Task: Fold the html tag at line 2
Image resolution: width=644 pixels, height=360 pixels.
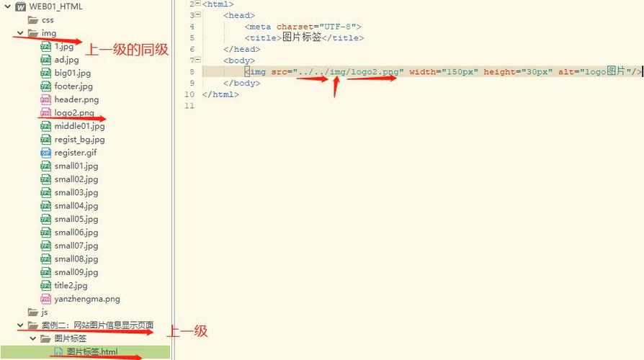Action: click(x=198, y=4)
